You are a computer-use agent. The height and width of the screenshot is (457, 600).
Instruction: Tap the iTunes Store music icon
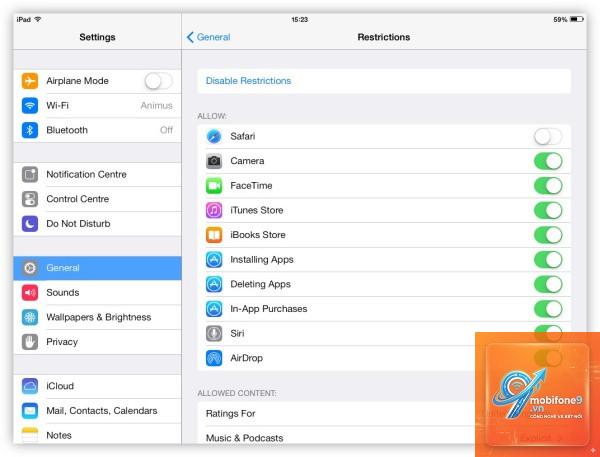[214, 210]
